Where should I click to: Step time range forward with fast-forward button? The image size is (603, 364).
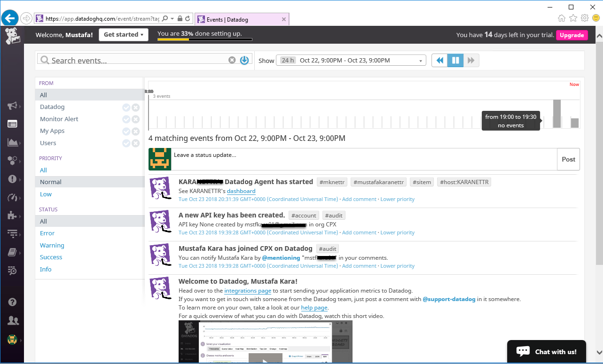471,60
